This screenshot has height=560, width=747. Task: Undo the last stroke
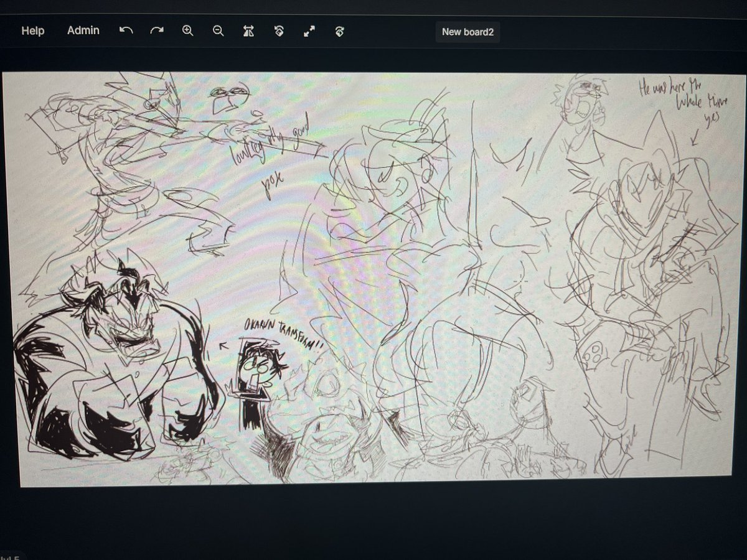tap(126, 31)
